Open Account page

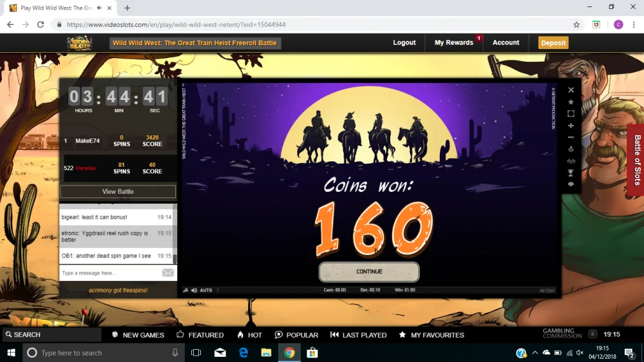(x=506, y=43)
